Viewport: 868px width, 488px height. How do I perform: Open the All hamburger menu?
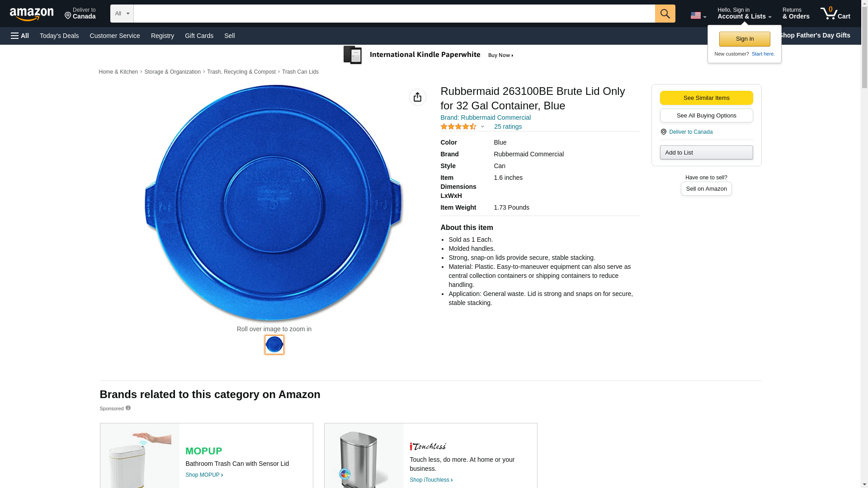pyautogui.click(x=20, y=36)
